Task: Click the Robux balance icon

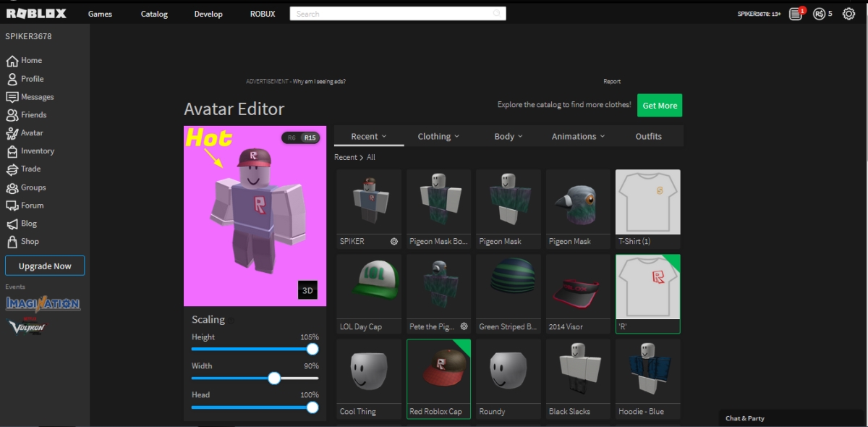Action: pos(819,14)
